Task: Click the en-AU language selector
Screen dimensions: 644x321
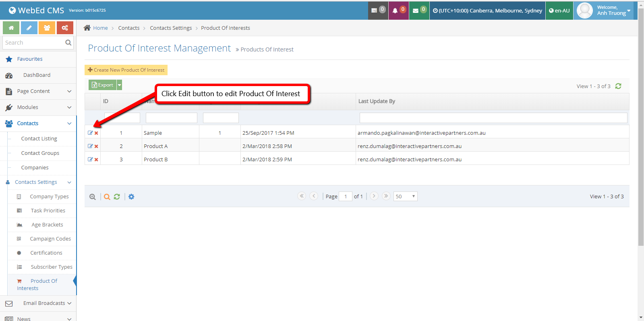Action: [559, 10]
